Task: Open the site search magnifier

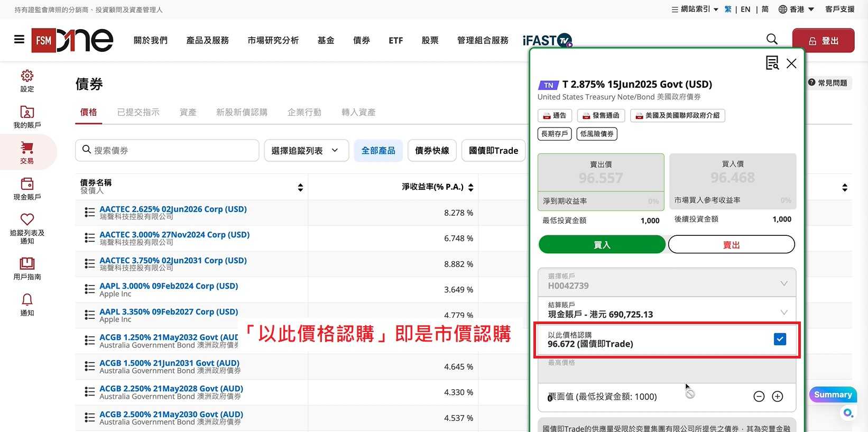Action: pyautogui.click(x=772, y=40)
